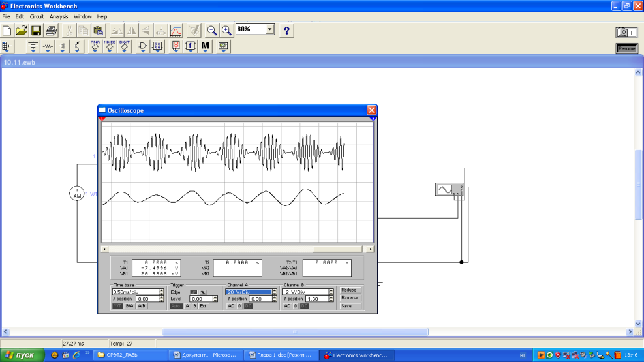The height and width of the screenshot is (362, 644).
Task: Select the AM source component
Action: 77,193
